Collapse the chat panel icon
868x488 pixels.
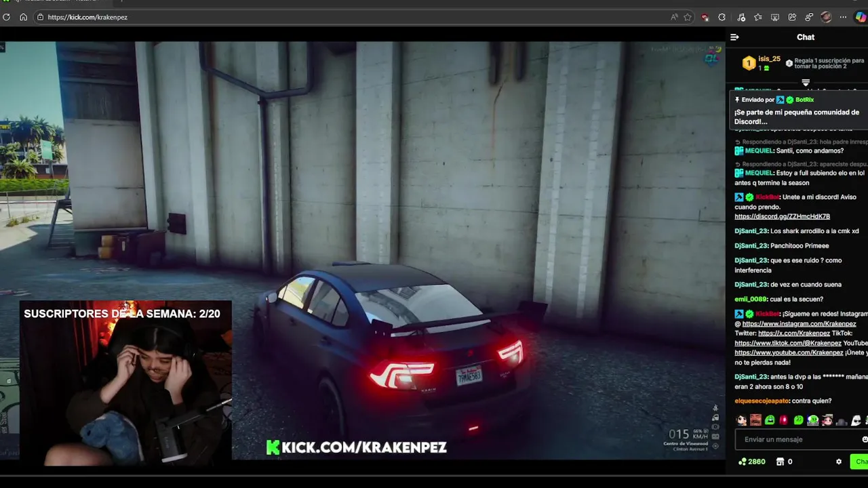734,37
